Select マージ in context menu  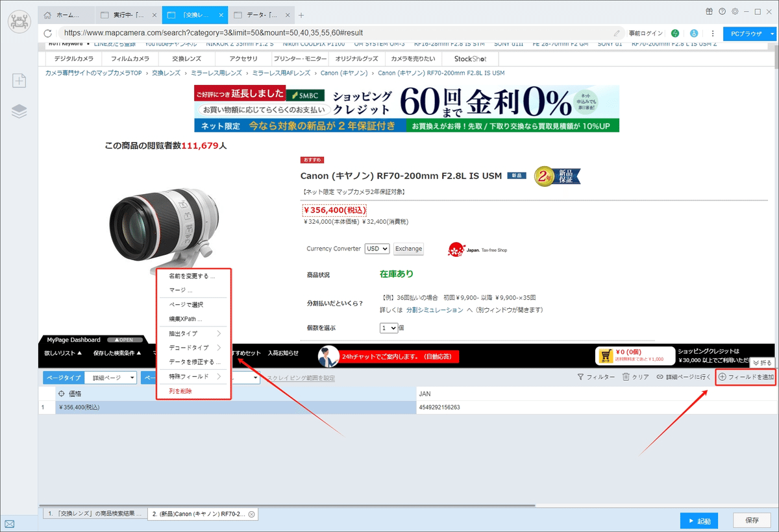point(180,290)
